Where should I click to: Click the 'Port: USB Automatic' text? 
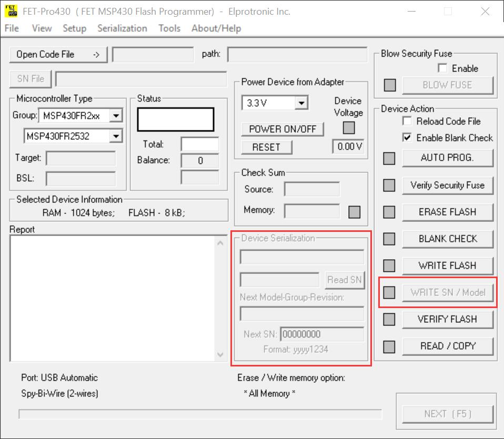click(x=59, y=377)
